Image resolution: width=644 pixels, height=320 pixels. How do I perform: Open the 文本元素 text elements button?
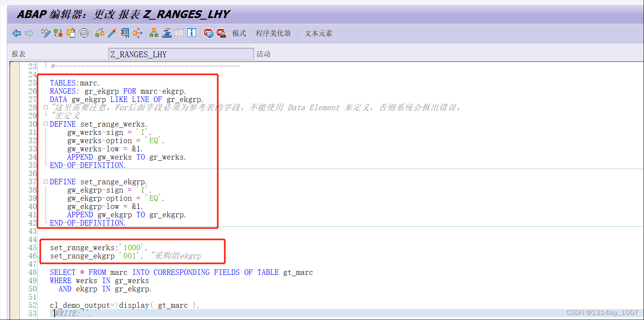tap(318, 33)
